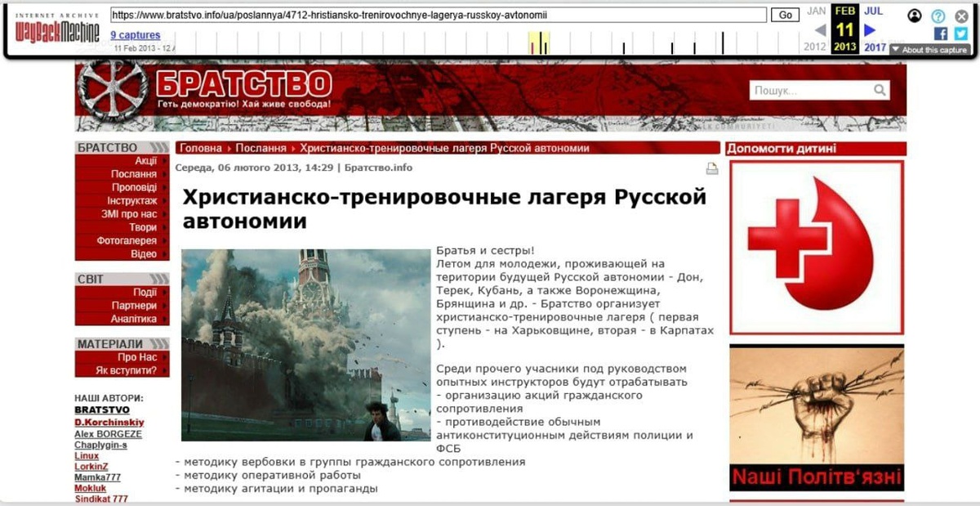
Task: Click highlighted capture bar in timeline sparkline
Action: (539, 43)
